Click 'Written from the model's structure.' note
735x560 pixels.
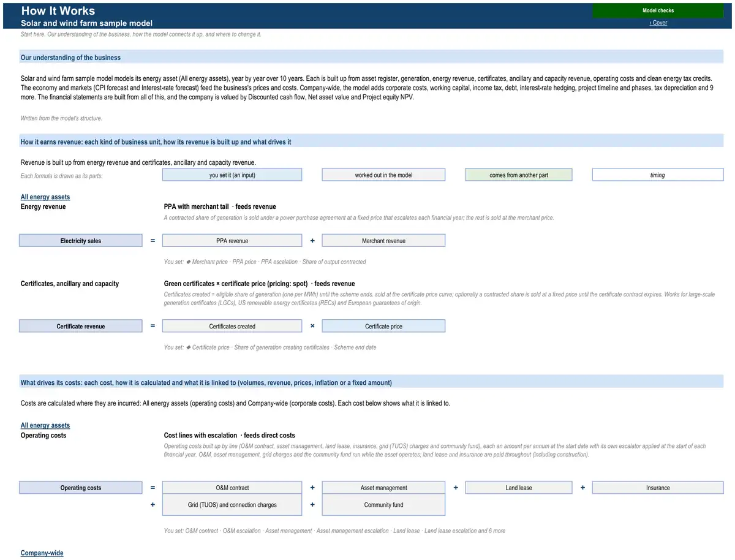coord(61,118)
